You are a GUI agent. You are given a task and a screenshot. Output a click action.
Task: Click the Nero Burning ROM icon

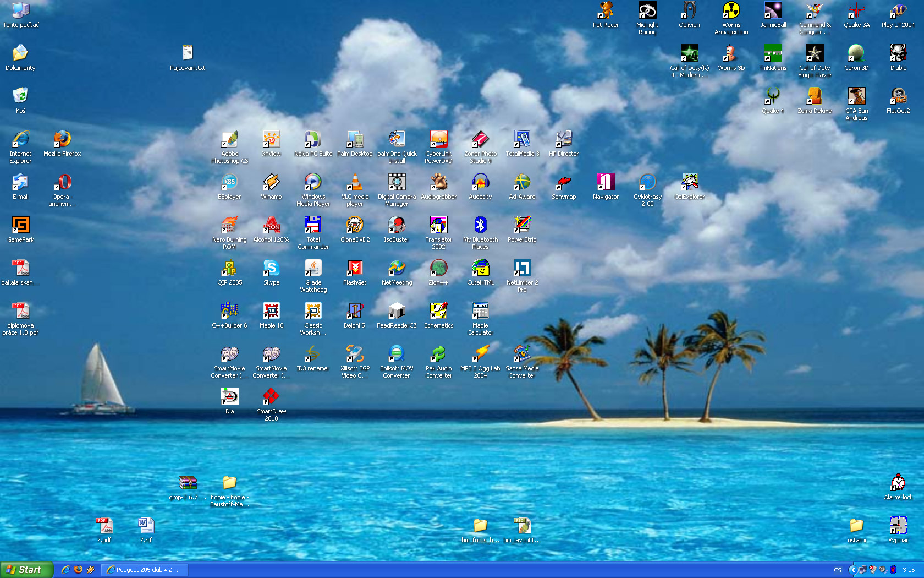(229, 226)
